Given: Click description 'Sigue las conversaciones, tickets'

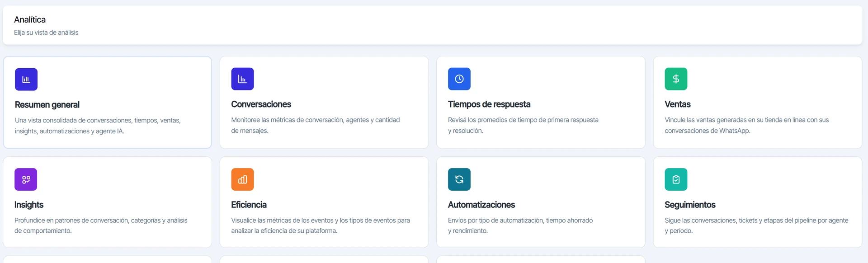Looking at the screenshot, I should point(756,225).
